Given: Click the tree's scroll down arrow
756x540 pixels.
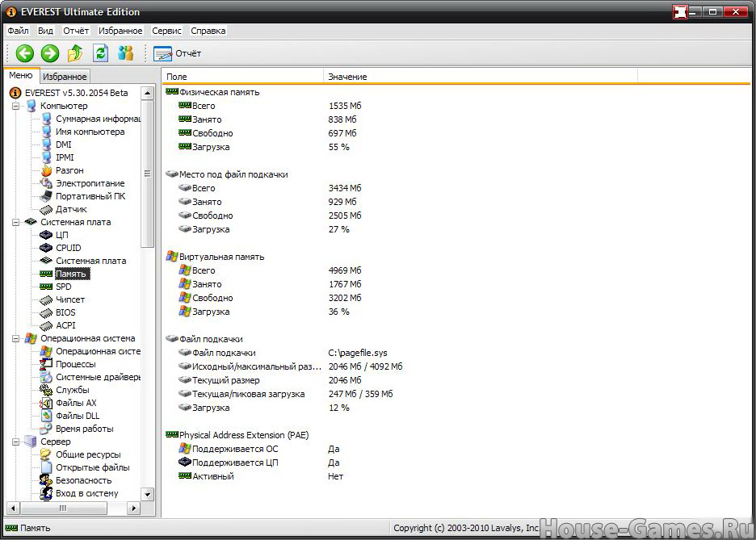Looking at the screenshot, I should [148, 494].
